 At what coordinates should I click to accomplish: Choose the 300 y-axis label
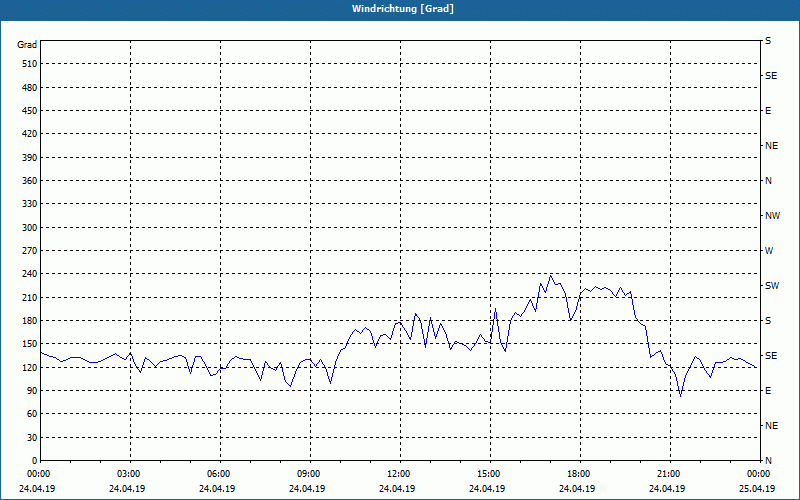(x=30, y=228)
